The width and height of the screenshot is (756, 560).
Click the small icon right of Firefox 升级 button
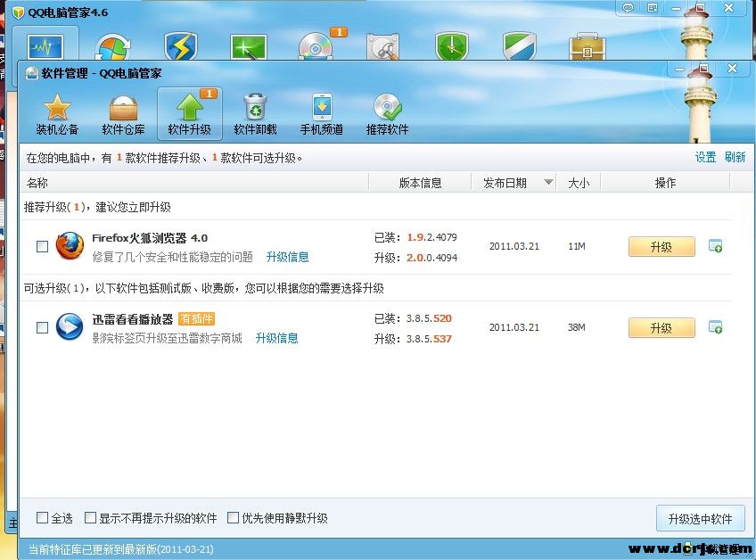pos(715,246)
